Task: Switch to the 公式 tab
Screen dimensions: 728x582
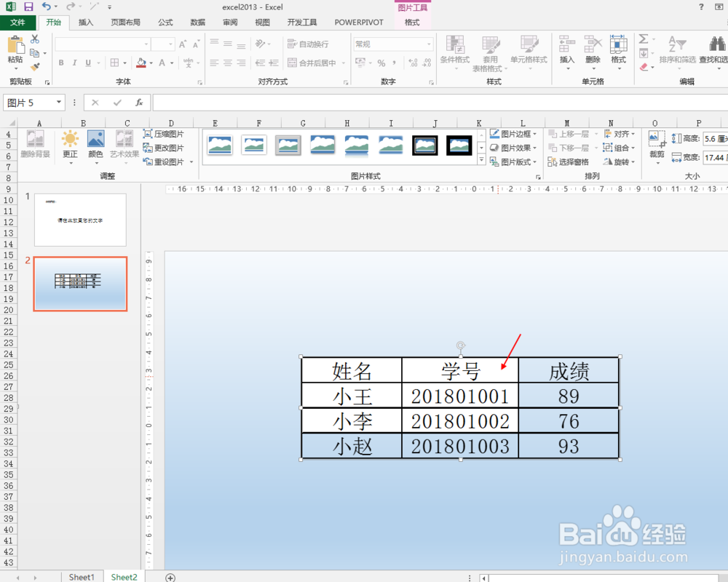Action: coord(165,23)
